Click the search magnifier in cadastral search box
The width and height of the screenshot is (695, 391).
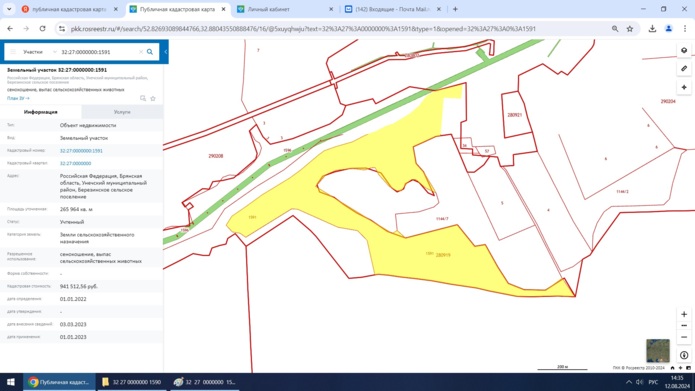pyautogui.click(x=150, y=52)
